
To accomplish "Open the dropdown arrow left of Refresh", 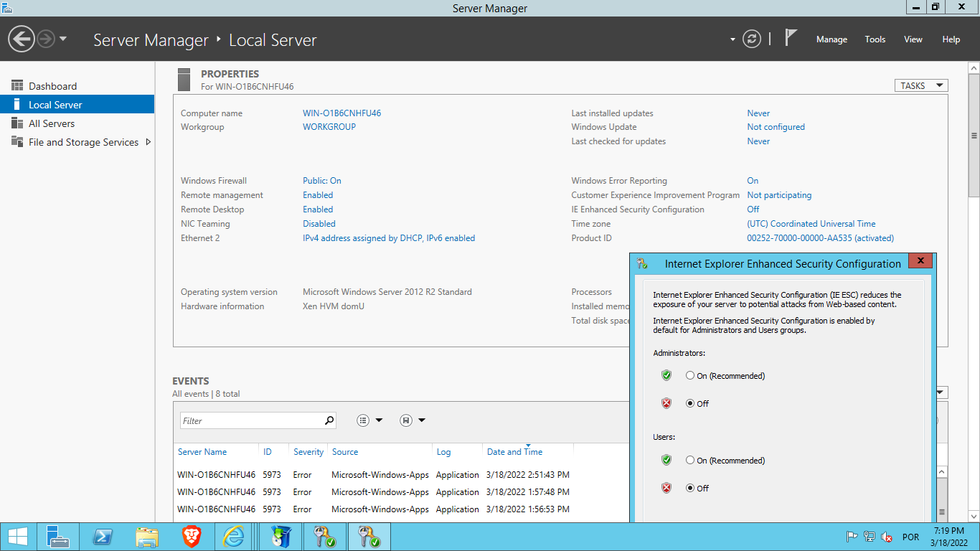I will [x=732, y=39].
